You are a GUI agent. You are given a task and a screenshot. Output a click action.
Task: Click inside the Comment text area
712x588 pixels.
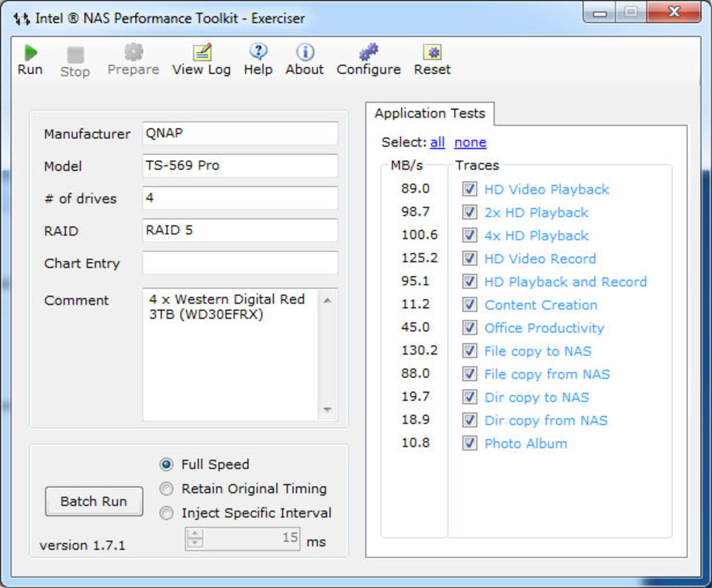[231, 355]
